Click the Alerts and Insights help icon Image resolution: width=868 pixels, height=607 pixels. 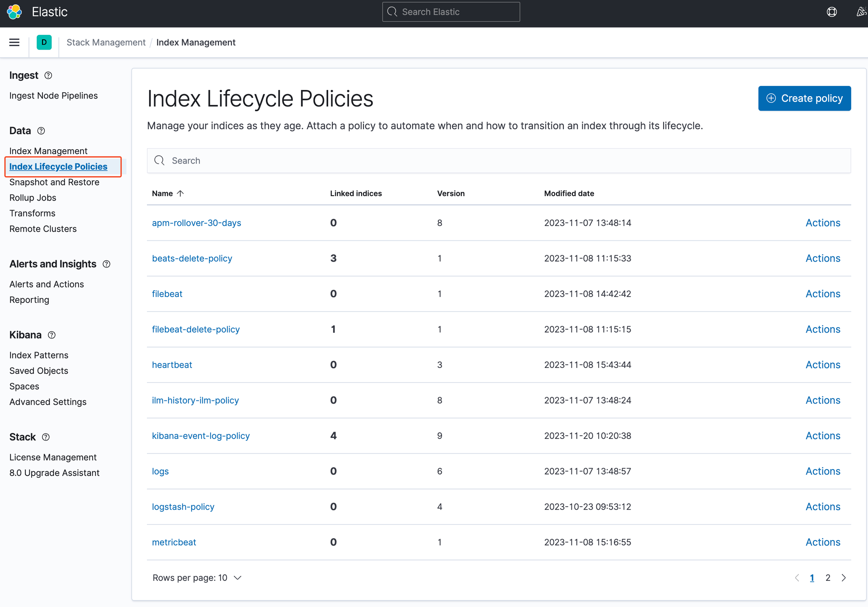coord(107,264)
